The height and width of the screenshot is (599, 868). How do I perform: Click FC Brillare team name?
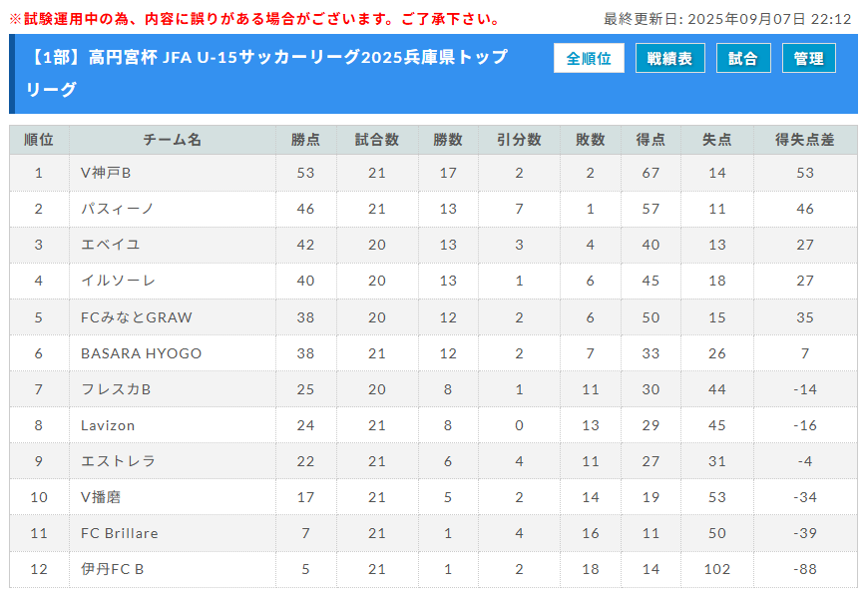pos(120,533)
